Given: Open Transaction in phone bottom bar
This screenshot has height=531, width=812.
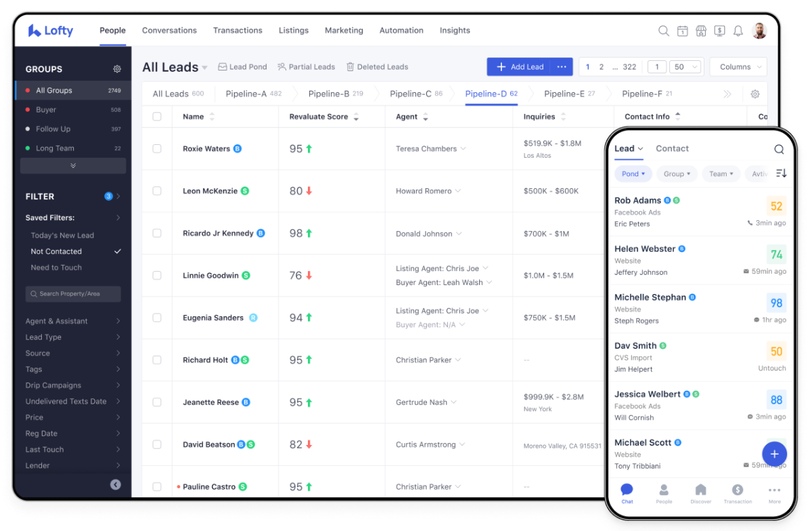Looking at the screenshot, I should point(738,493).
